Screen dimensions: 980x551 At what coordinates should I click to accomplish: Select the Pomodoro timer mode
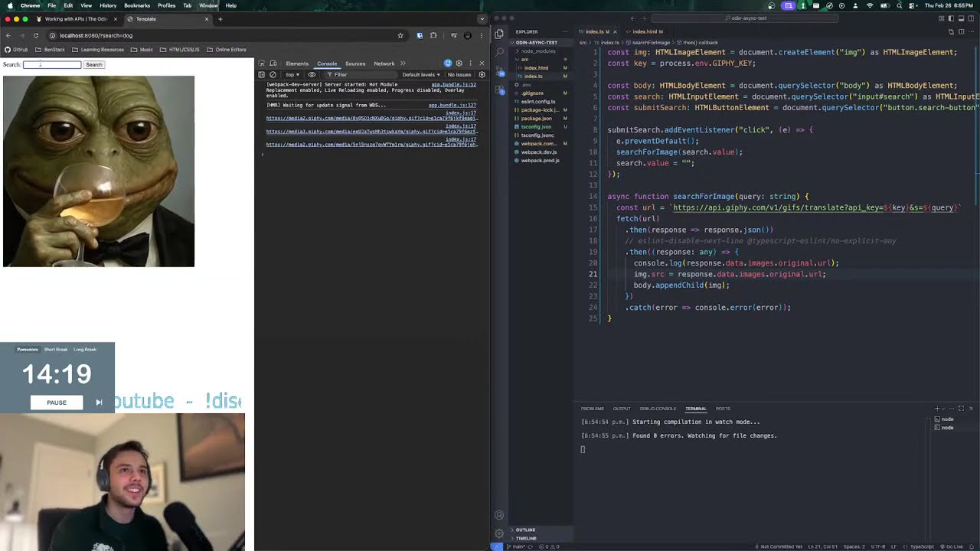click(28, 350)
